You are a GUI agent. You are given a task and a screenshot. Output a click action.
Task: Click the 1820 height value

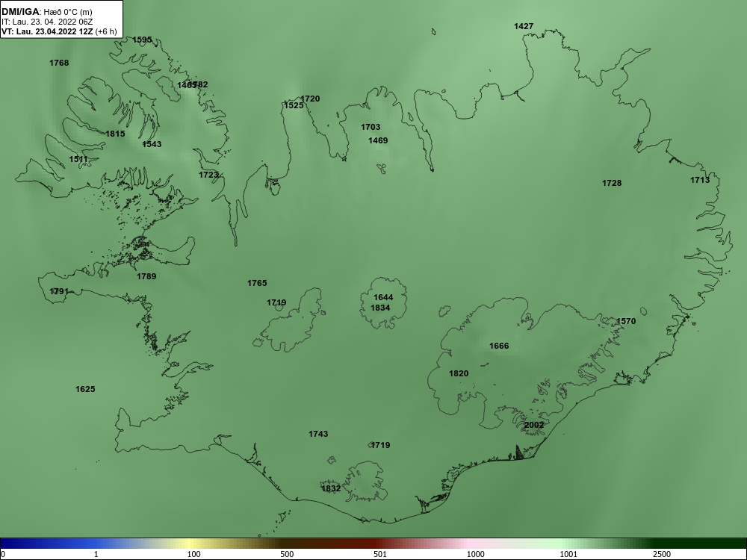[x=459, y=373]
